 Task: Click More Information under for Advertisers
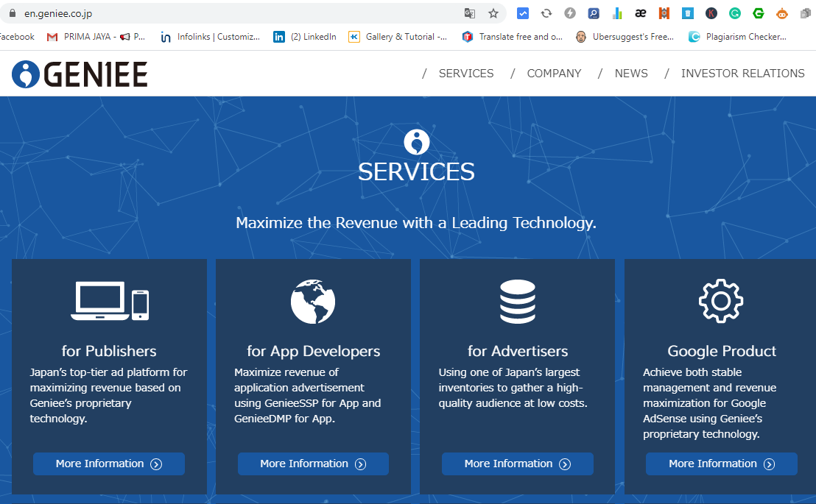pyautogui.click(x=517, y=464)
